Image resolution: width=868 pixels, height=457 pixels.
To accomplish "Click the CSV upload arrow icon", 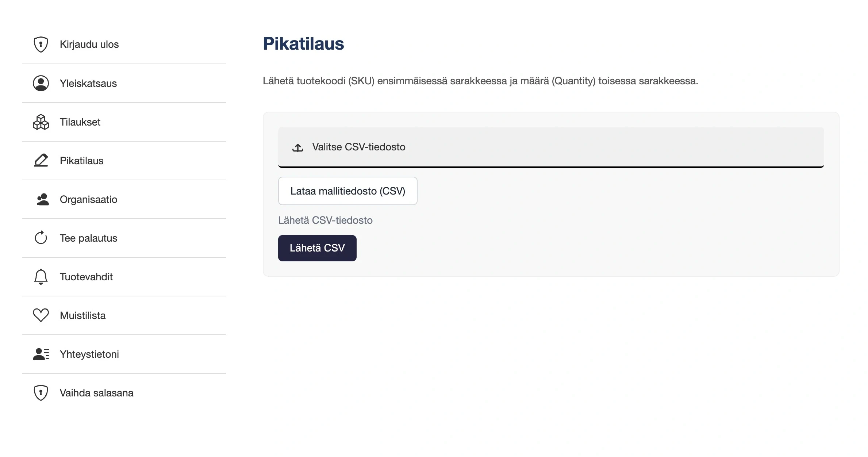I will point(297,147).
